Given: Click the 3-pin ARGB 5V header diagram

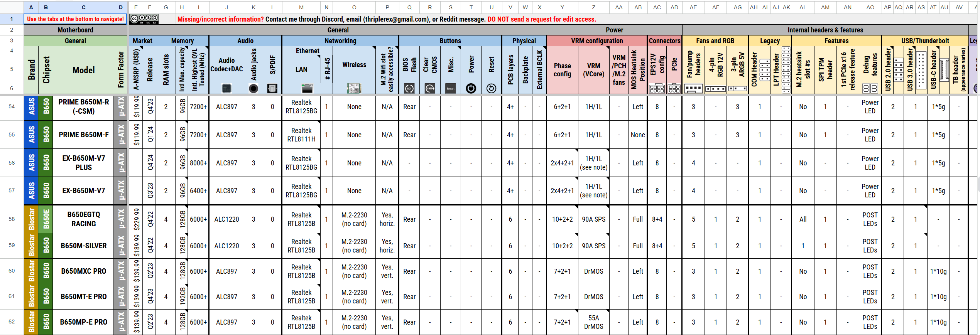Looking at the screenshot, I should click(737, 89).
